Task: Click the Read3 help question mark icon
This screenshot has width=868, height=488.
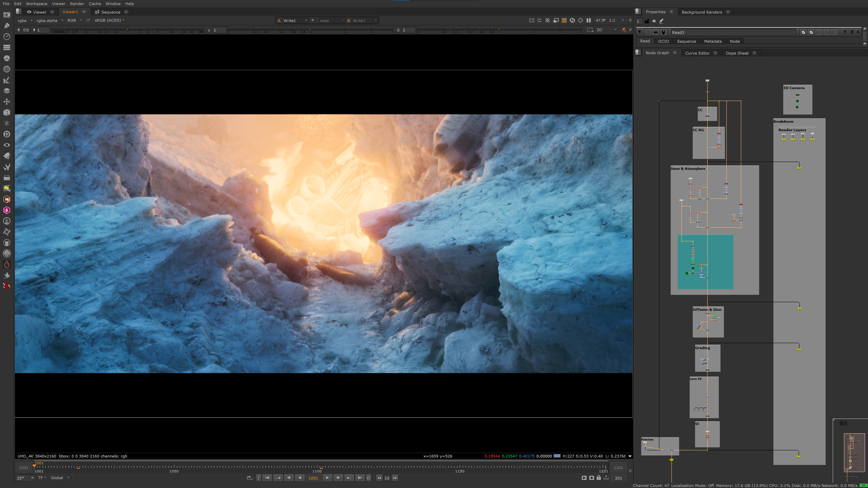Action: click(845, 32)
